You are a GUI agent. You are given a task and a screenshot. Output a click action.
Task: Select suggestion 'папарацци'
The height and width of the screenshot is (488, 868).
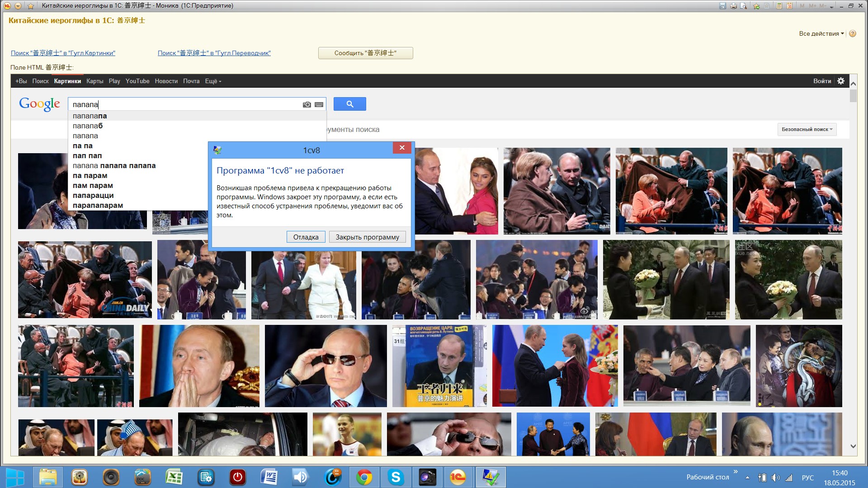coord(138,196)
